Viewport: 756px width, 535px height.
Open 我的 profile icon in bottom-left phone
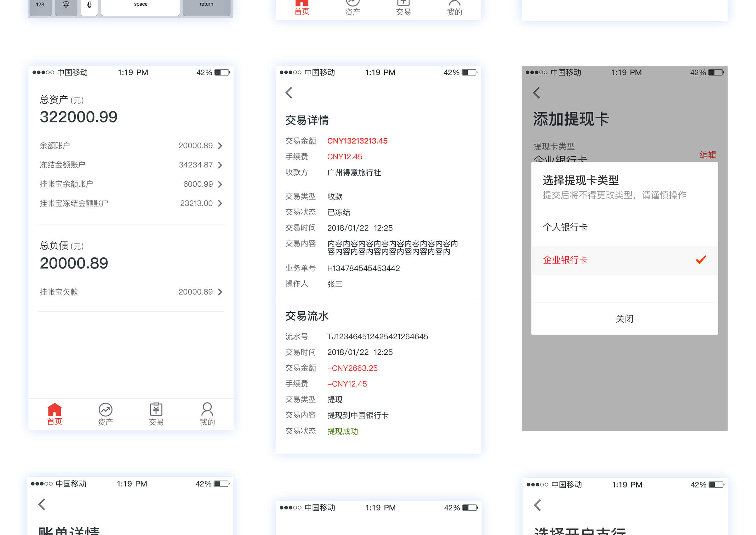[x=207, y=409]
